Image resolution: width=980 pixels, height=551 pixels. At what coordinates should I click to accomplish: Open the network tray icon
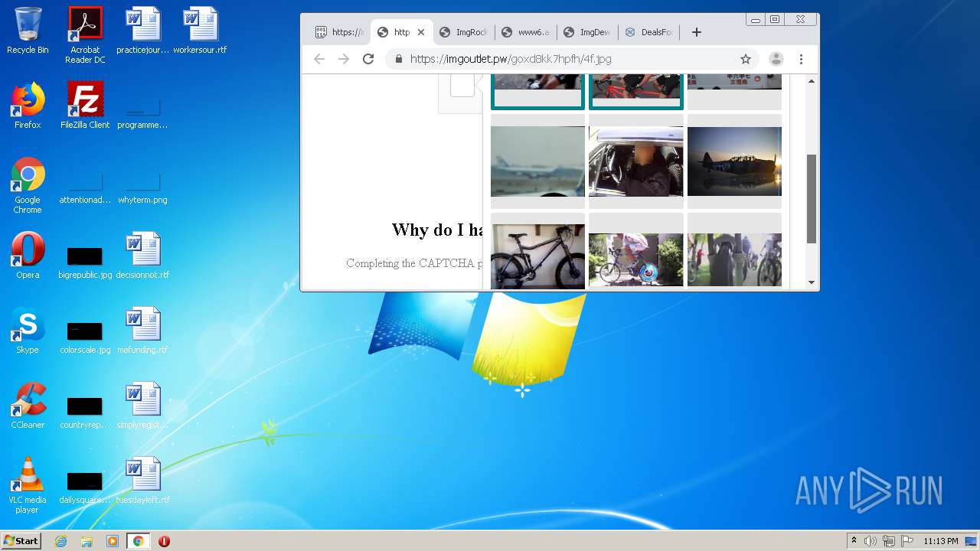pos(889,541)
